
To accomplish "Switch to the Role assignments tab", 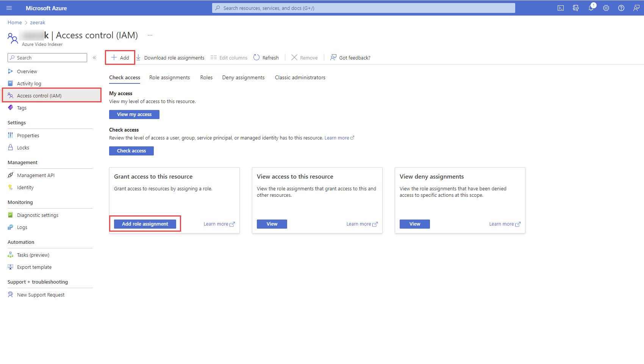I will 169,77.
